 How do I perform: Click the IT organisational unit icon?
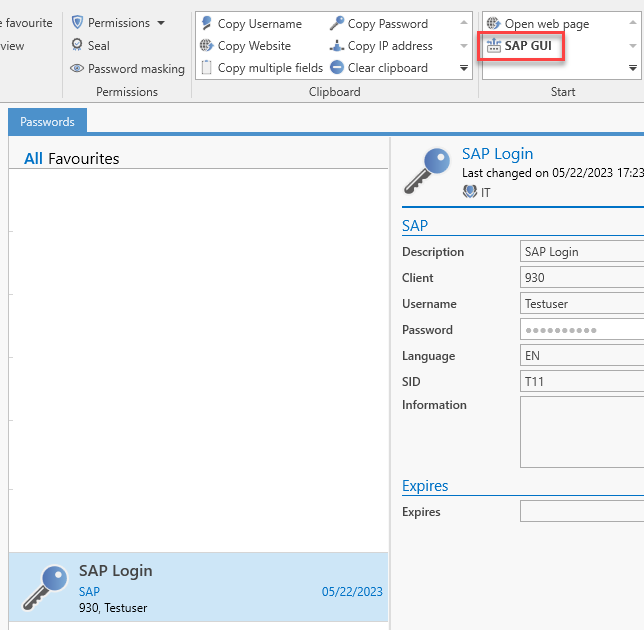tap(470, 191)
